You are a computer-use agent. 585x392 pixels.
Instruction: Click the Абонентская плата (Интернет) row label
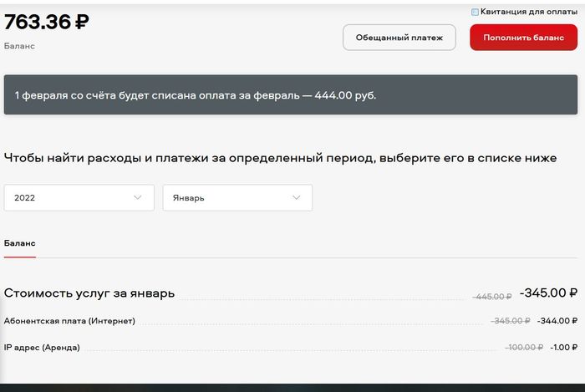69,321
